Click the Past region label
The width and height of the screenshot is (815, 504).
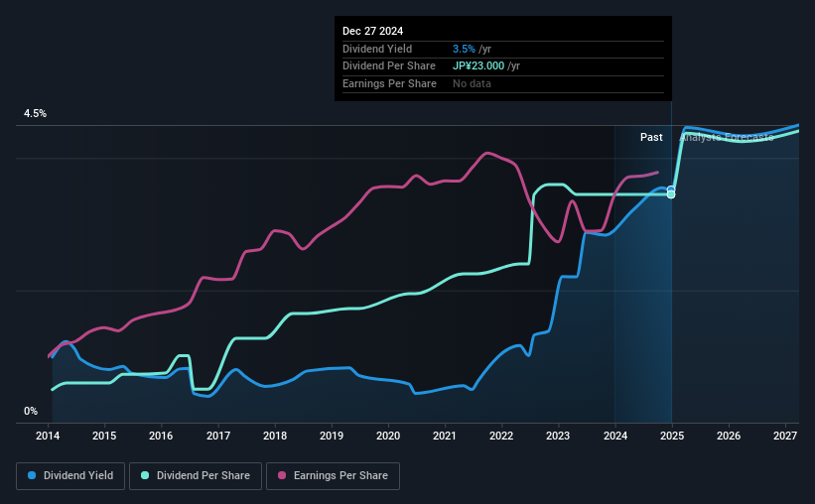[651, 137]
